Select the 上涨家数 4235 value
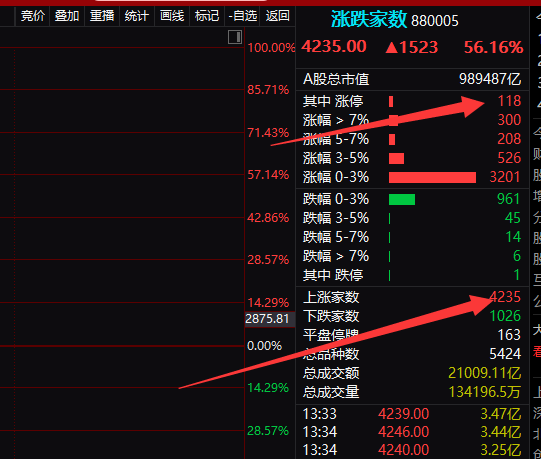Screen dimensions: 541x459 pos(505,297)
